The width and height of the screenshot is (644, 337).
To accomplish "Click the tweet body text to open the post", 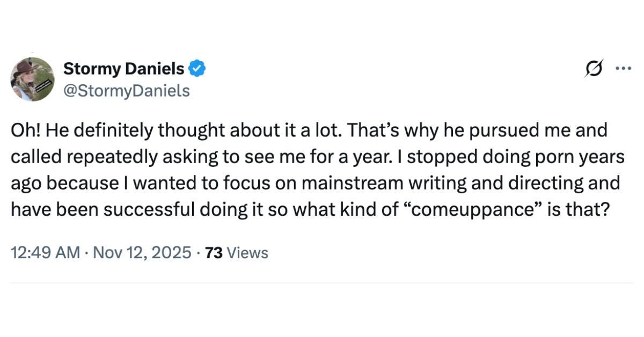I will coord(317,169).
